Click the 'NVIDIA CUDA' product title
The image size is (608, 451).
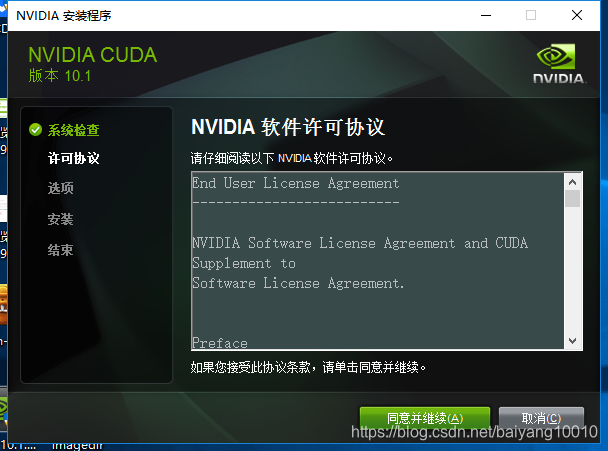(x=93, y=55)
